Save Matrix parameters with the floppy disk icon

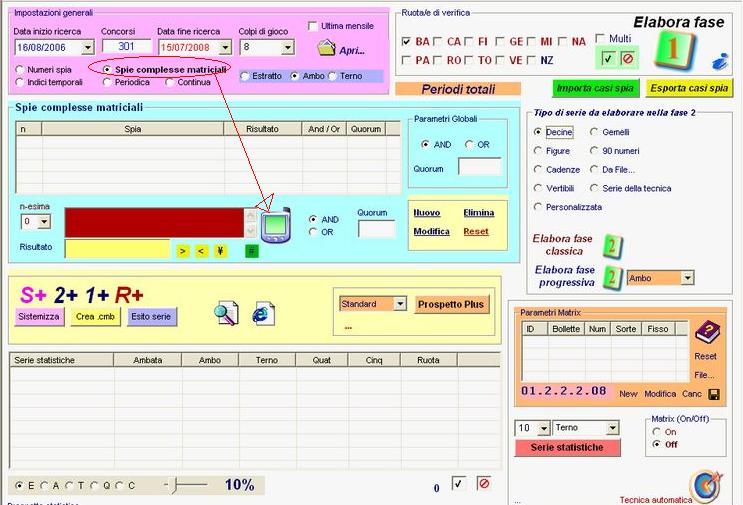(714, 394)
